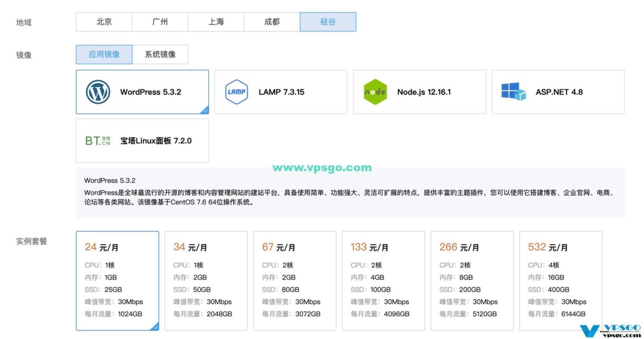Select the 宝塔Linux面板 7.2.0 label
644x339 pixels.
pyautogui.click(x=156, y=141)
